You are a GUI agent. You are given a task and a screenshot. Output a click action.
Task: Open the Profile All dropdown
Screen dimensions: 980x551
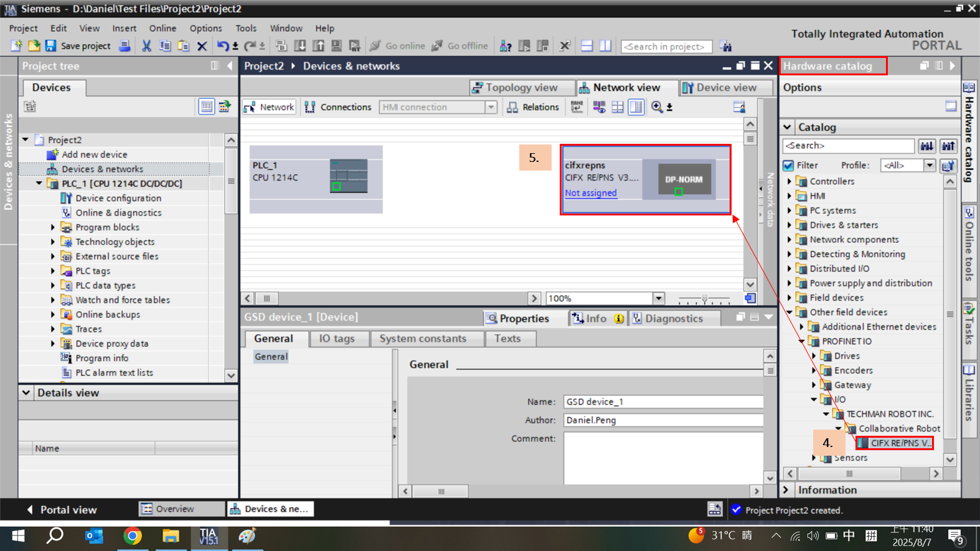pyautogui.click(x=929, y=165)
